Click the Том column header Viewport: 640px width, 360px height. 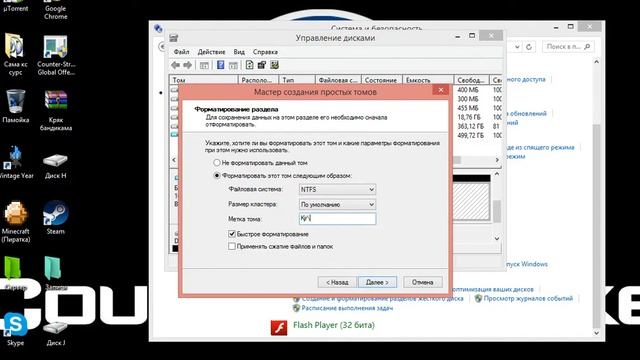(203, 80)
